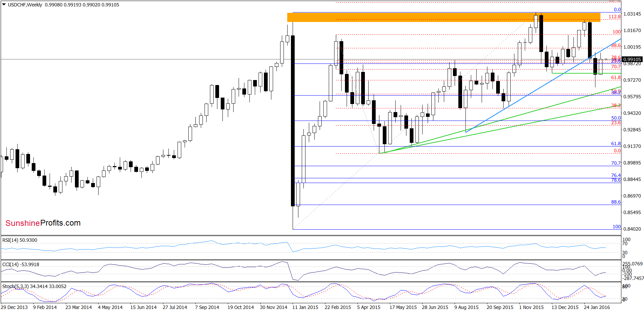Click the Stoch(5,3,3) indicator label
The image size is (644, 312).
click(34, 286)
